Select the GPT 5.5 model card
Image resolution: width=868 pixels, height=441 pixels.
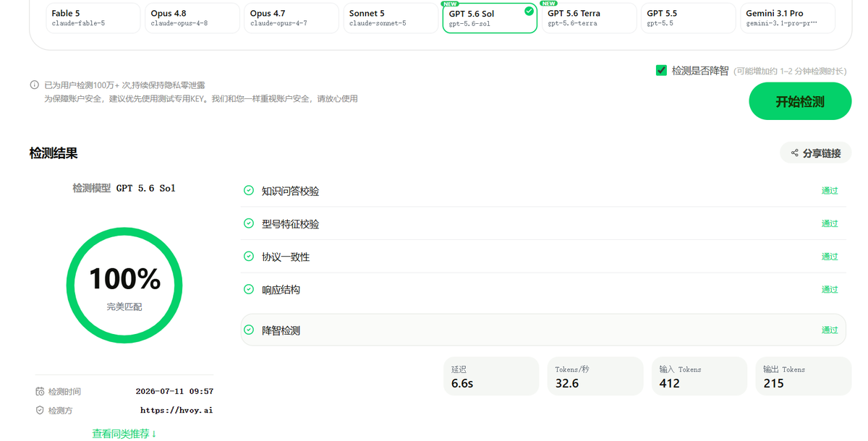click(x=689, y=18)
